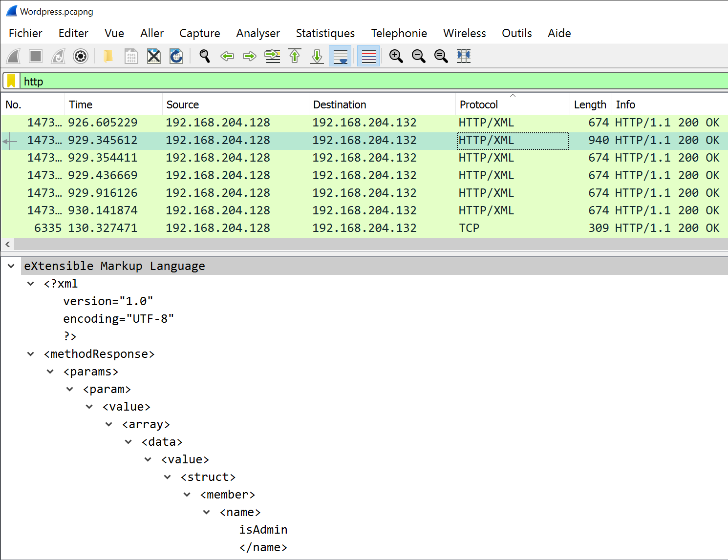
Task: Select packet at time 929.436669
Action: coord(364,175)
